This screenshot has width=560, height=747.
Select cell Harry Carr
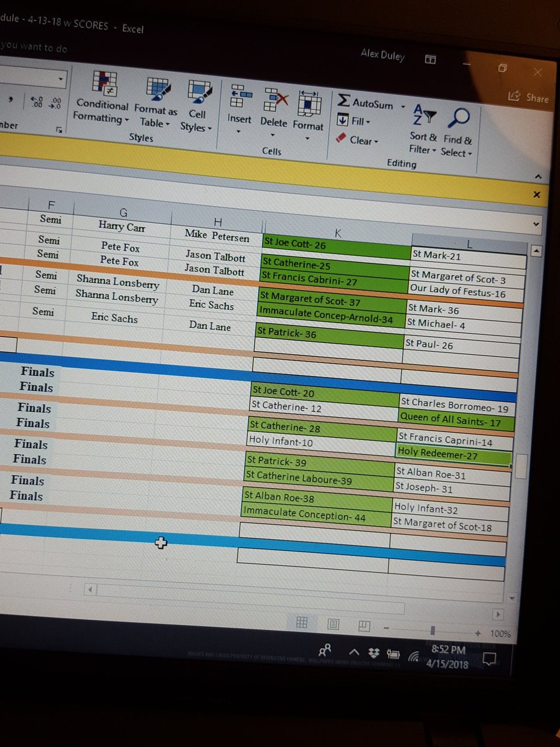(x=122, y=227)
